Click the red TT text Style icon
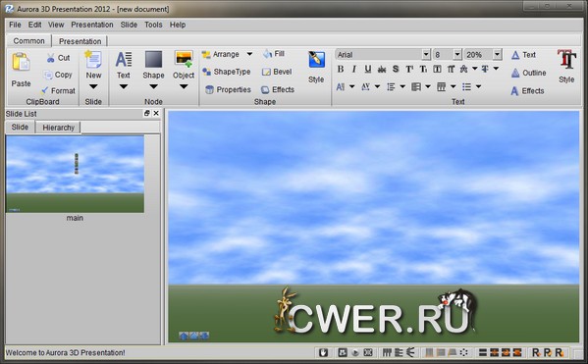Viewport: 588px width, 364px height. pos(566,59)
